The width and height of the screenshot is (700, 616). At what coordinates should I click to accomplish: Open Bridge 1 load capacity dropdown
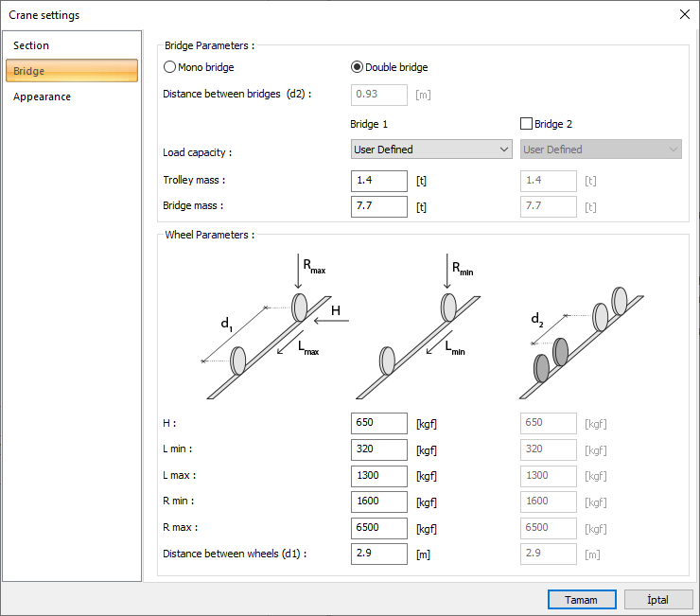431,150
